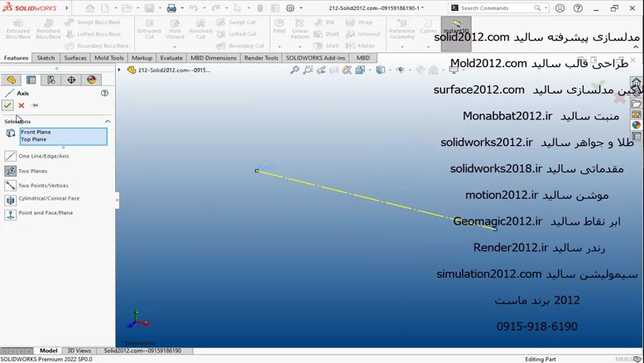Open the DisplayManager panel icon
Image resolution: width=644 pixels, height=363 pixels.
point(91,80)
